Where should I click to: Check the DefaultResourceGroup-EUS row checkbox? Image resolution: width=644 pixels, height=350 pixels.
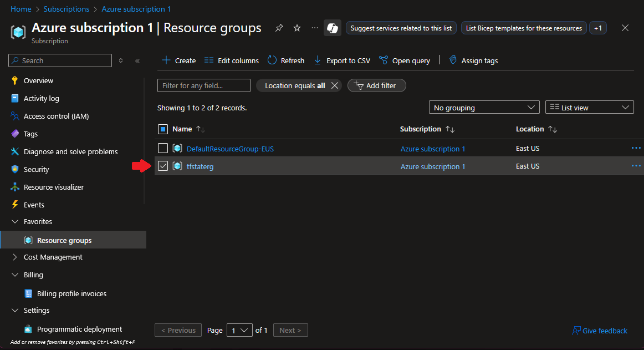163,148
